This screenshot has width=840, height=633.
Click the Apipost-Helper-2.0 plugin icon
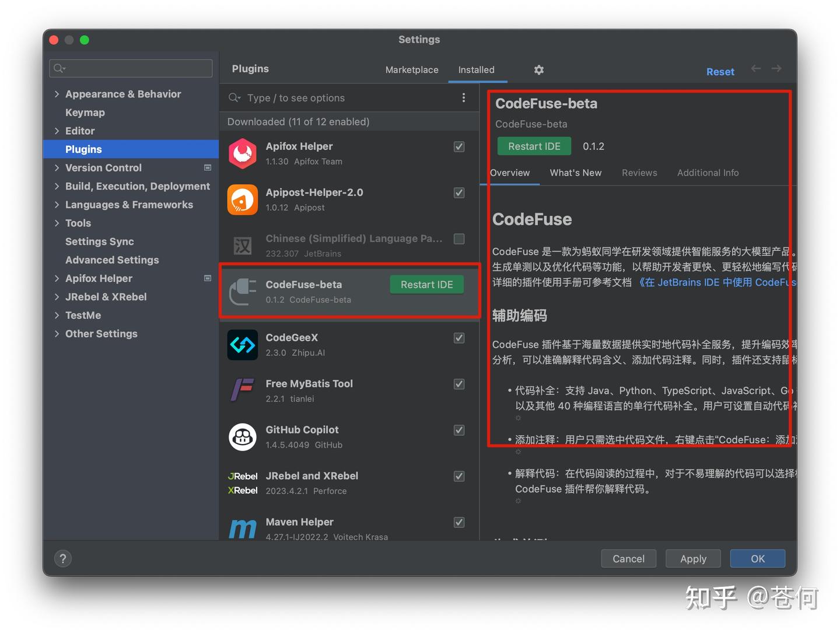(243, 200)
